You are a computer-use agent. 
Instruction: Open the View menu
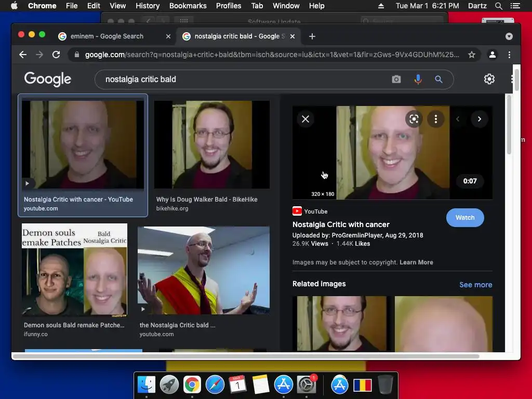click(118, 6)
